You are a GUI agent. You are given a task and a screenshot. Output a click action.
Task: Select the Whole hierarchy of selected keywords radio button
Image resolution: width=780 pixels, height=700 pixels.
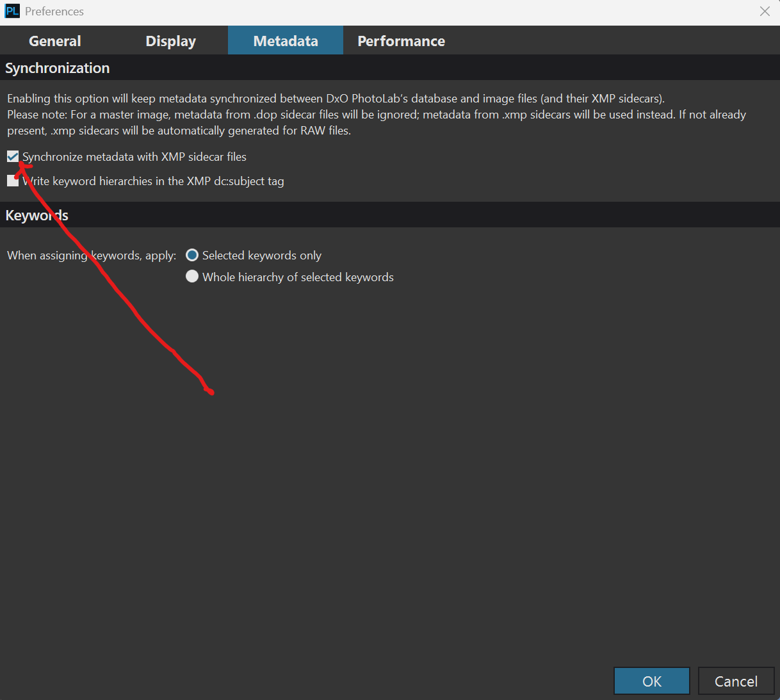192,277
